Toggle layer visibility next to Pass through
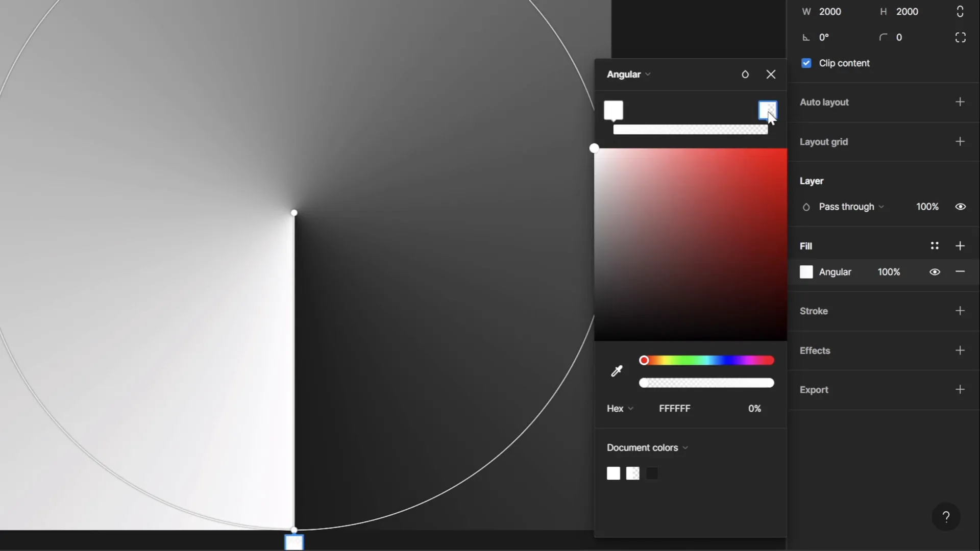This screenshot has height=551, width=980. click(960, 206)
